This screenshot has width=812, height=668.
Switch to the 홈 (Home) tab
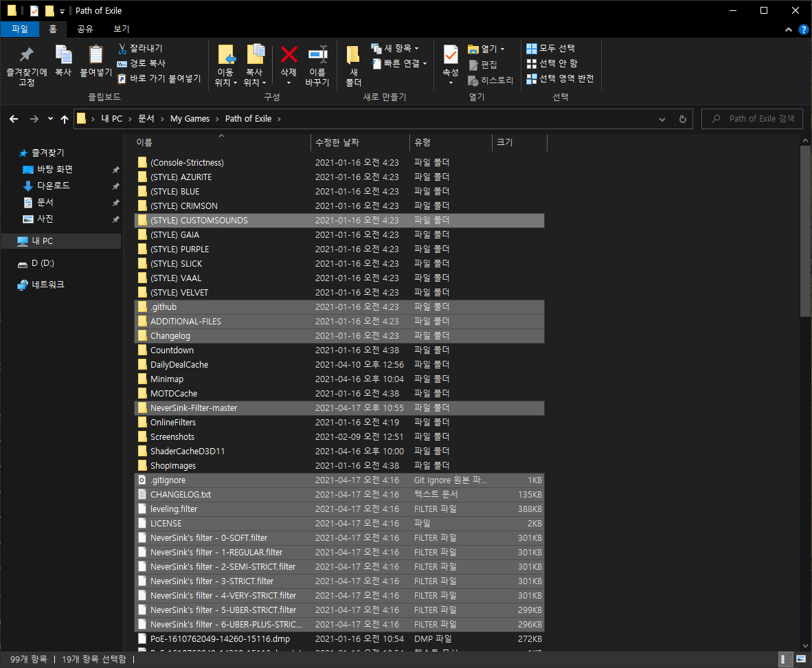(x=53, y=29)
